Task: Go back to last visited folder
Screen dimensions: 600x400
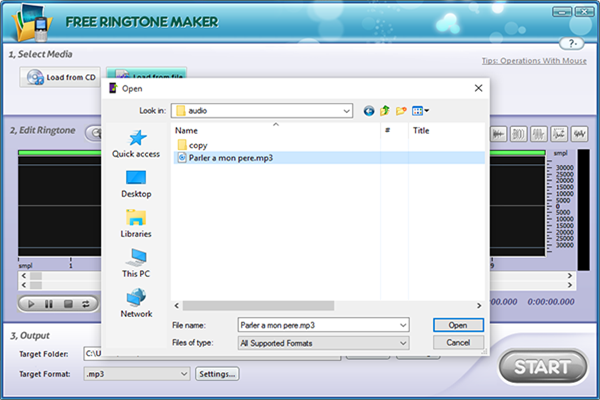Action: tap(369, 111)
